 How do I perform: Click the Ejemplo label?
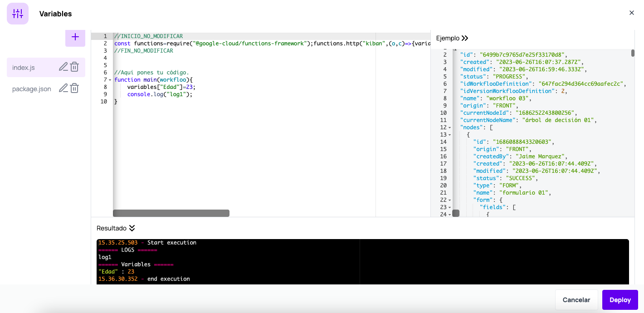(448, 39)
